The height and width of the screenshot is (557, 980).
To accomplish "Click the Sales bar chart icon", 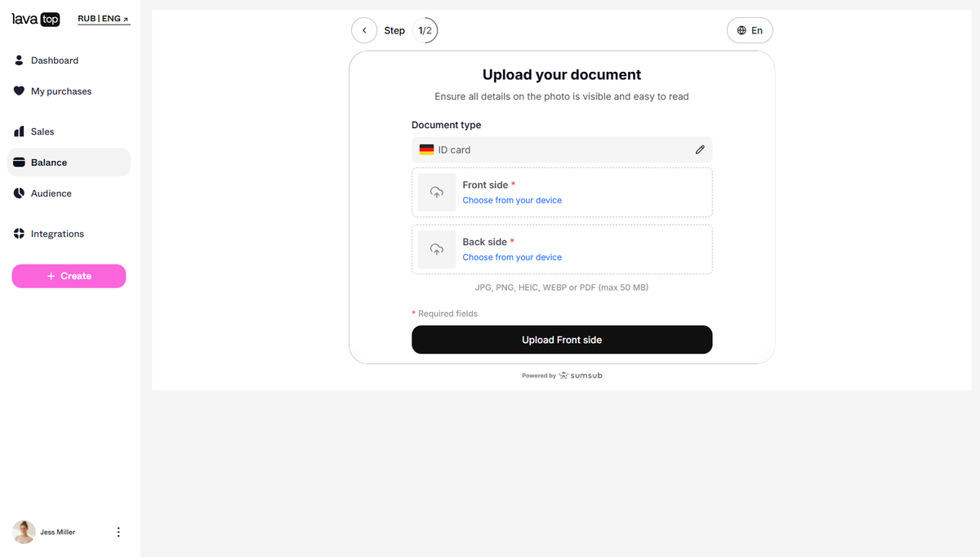I will click(x=20, y=131).
